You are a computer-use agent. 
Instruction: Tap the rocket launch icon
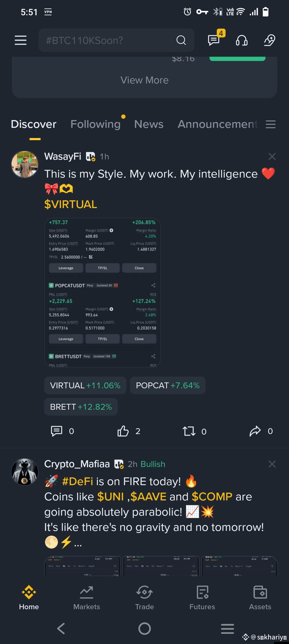[270, 40]
